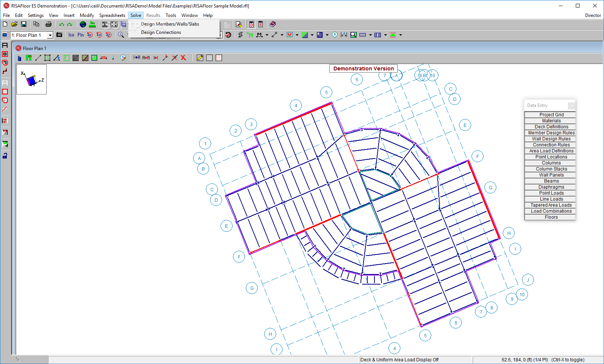604x364 pixels.
Task: Click the unlock model padlock icon
Action: tap(5, 156)
